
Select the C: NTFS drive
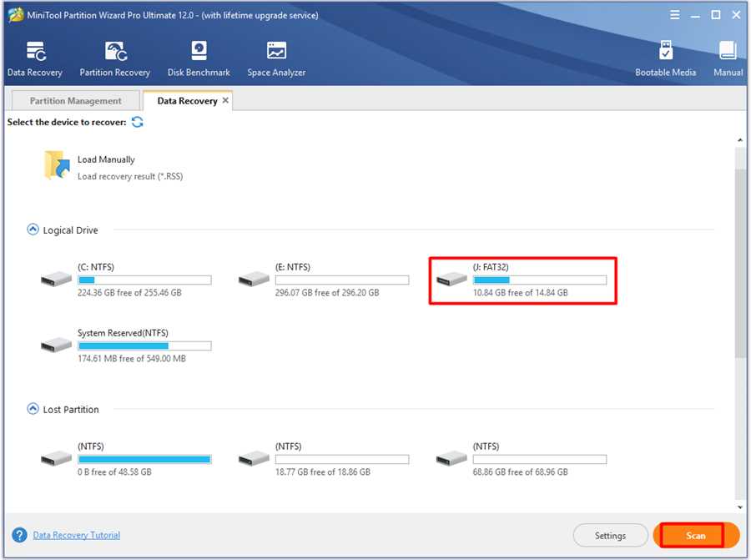(126, 280)
